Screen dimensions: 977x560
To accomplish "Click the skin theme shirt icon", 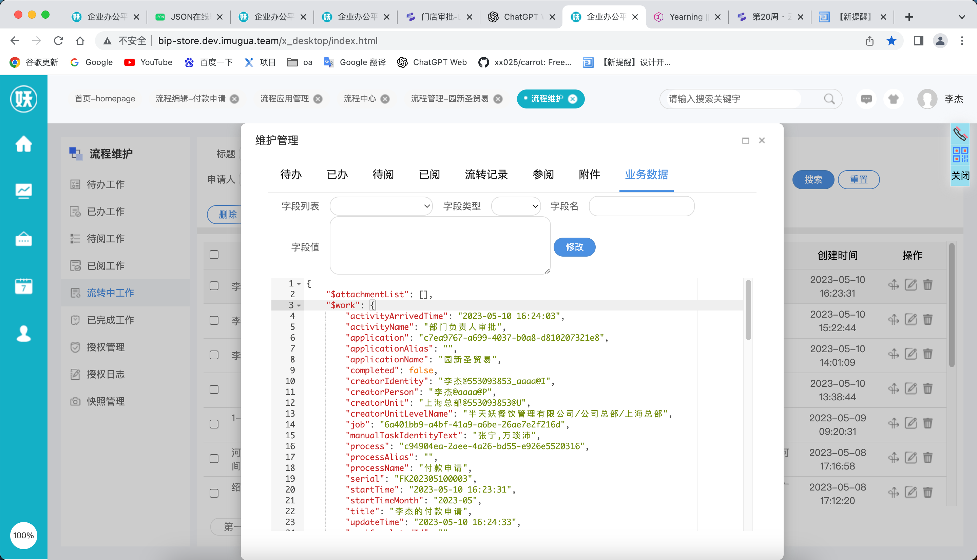I will (893, 99).
